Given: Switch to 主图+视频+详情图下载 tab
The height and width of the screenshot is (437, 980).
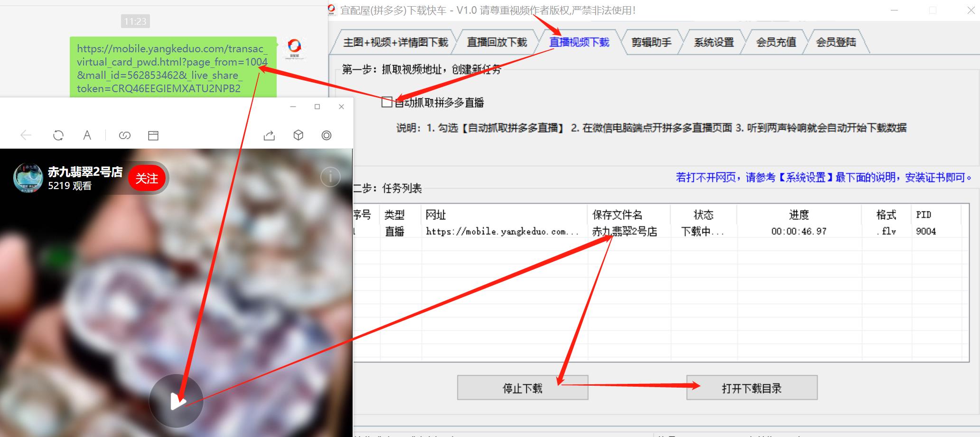Looking at the screenshot, I should pos(395,42).
